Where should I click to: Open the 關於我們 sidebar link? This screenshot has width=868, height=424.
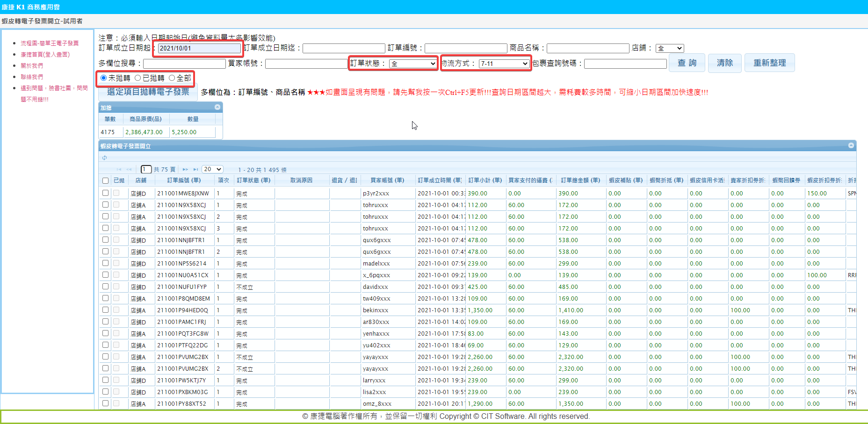(32, 65)
